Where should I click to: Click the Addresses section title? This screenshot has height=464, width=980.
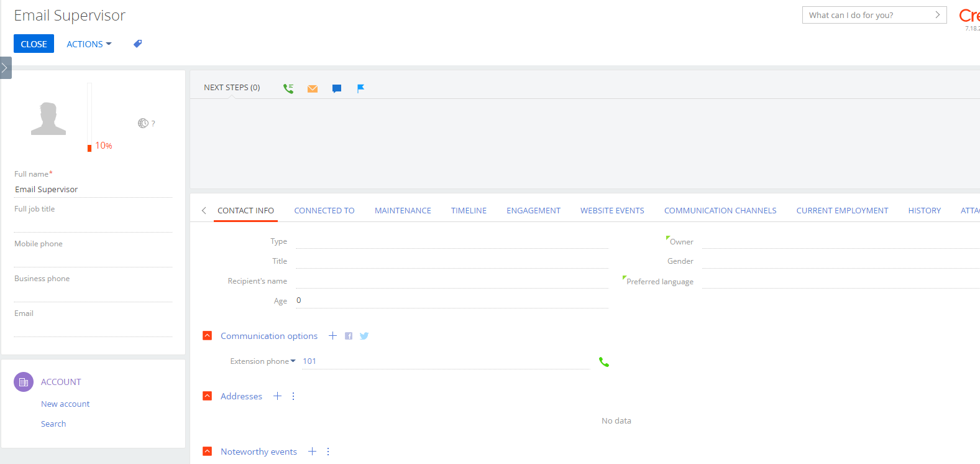click(241, 396)
